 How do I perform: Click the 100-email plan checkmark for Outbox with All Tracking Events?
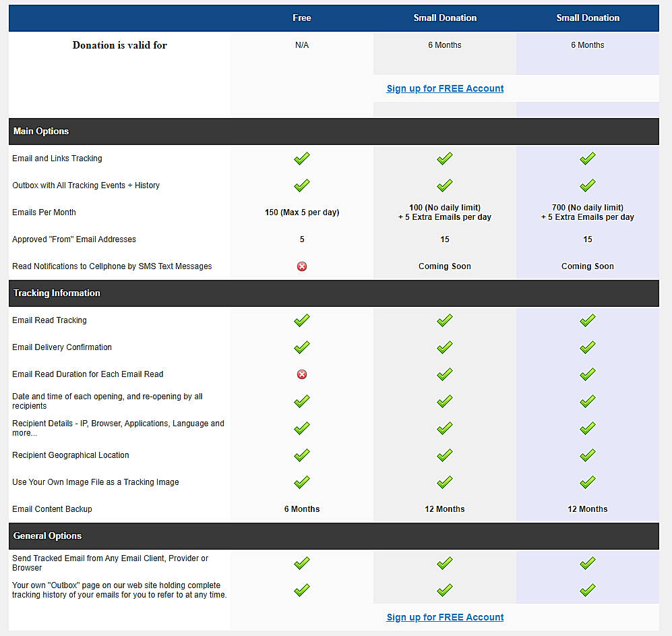pyautogui.click(x=444, y=185)
